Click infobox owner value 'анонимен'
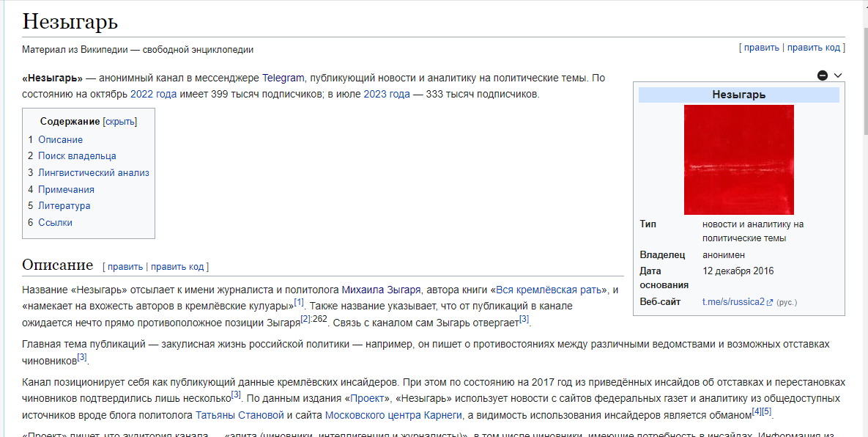The width and height of the screenshot is (868, 437). pyautogui.click(x=724, y=254)
